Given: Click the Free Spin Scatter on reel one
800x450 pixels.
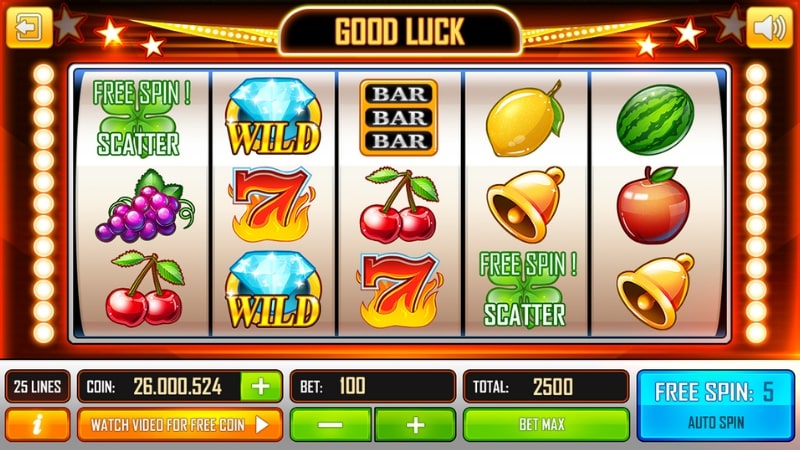Looking at the screenshot, I should [x=140, y=118].
